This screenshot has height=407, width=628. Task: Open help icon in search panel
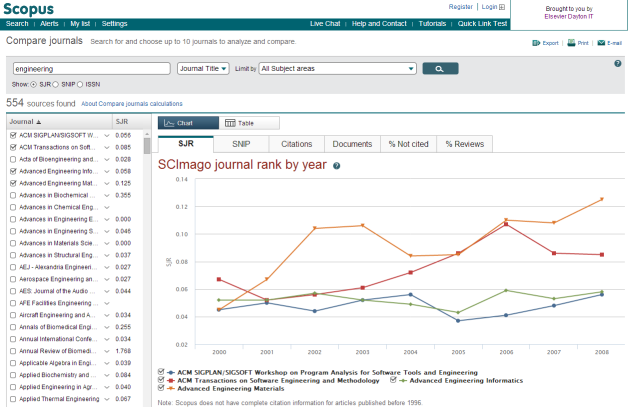[618, 63]
